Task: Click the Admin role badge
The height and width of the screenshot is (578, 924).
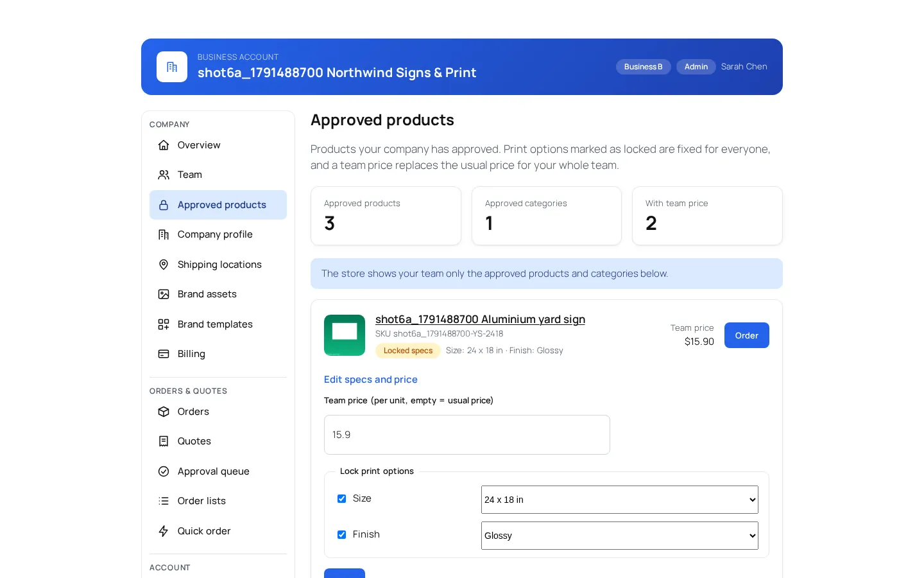Action: 696,67
